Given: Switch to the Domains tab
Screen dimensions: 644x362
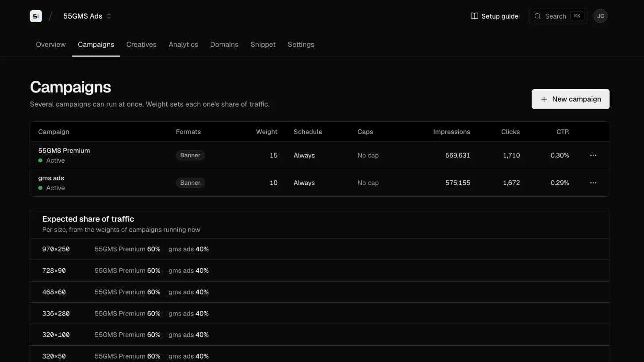Looking at the screenshot, I should (224, 44).
